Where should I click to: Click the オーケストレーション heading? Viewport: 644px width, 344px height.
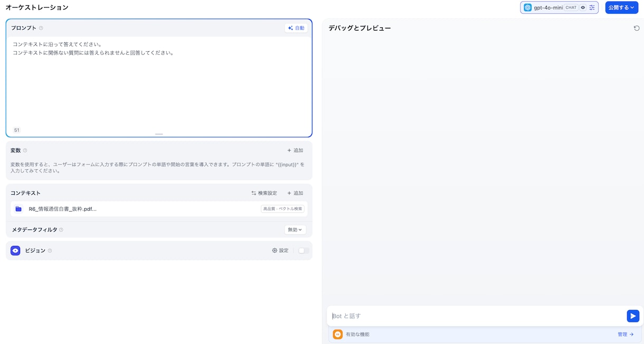point(37,7)
